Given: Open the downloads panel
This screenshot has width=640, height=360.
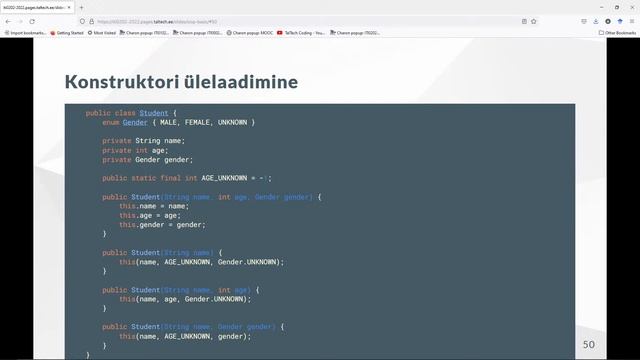Looking at the screenshot, I should coord(596,22).
